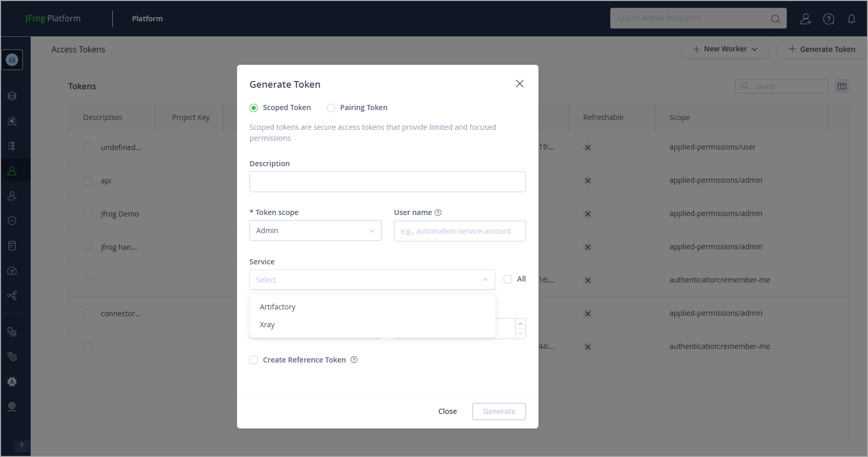Screen dimensions: 868x457
Task: Open the bottom sidebar globe icon
Action: (12, 406)
